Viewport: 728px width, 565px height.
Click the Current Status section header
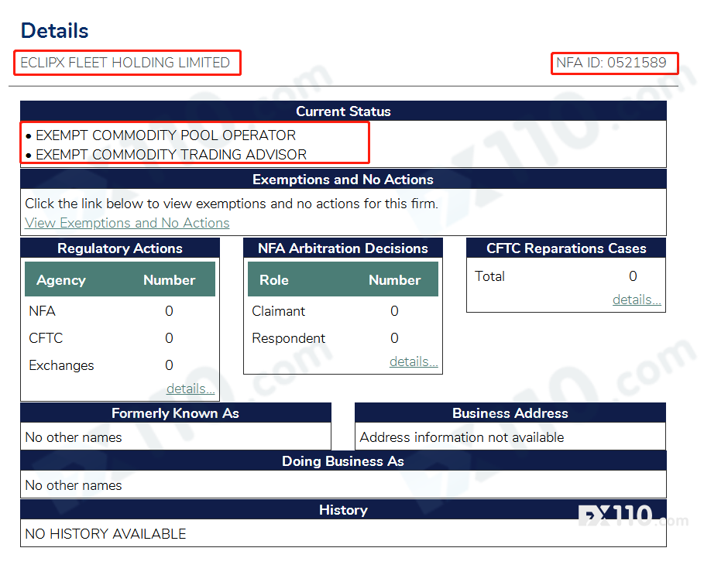[343, 111]
